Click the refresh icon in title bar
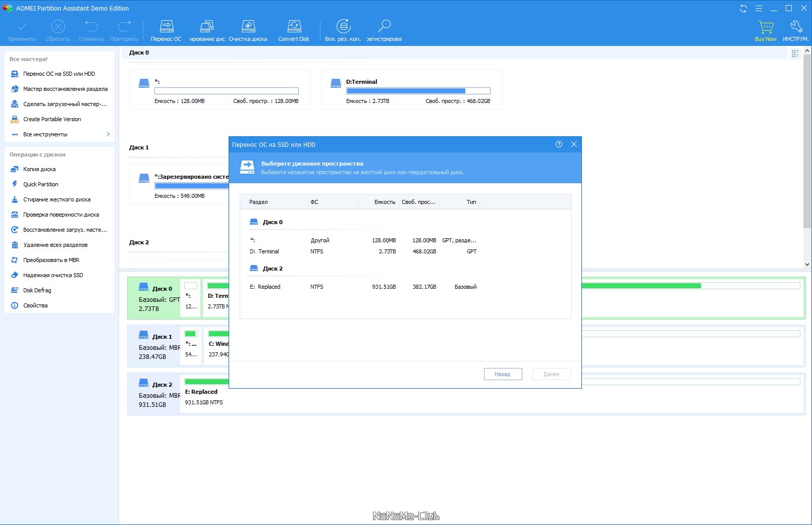The width and height of the screenshot is (812, 525). click(x=743, y=9)
